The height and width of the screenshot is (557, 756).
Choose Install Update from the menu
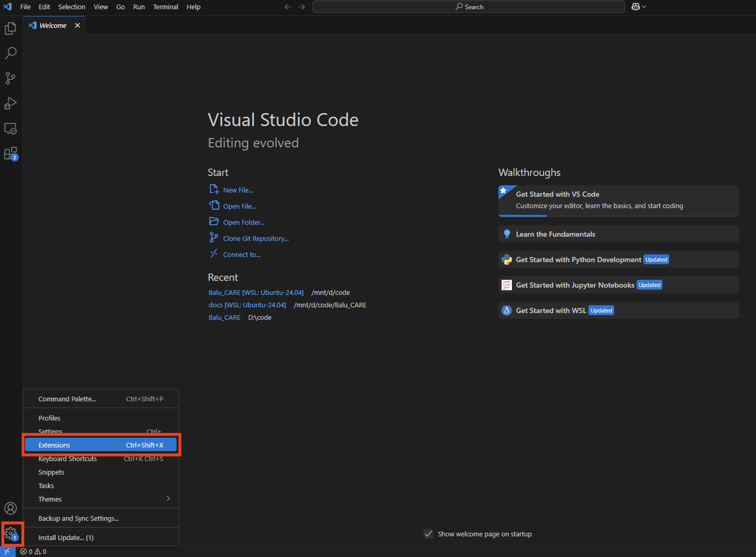click(x=101, y=538)
